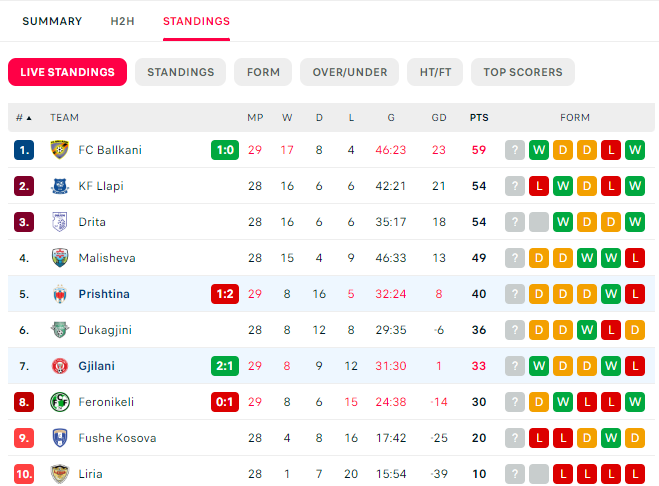Open the Drita team badge
Screen dimensions: 659x486
[x=60, y=222]
